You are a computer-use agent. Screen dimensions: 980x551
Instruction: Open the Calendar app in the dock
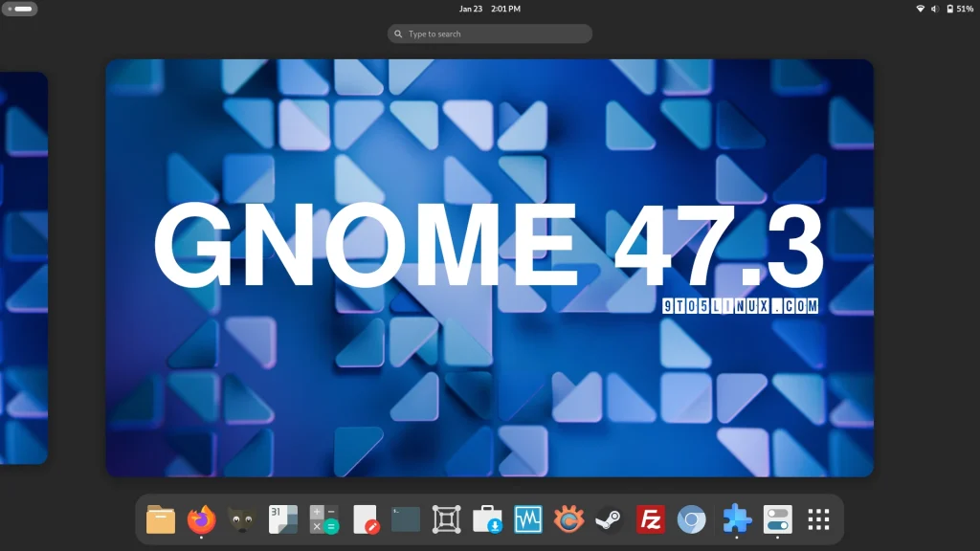click(x=283, y=519)
